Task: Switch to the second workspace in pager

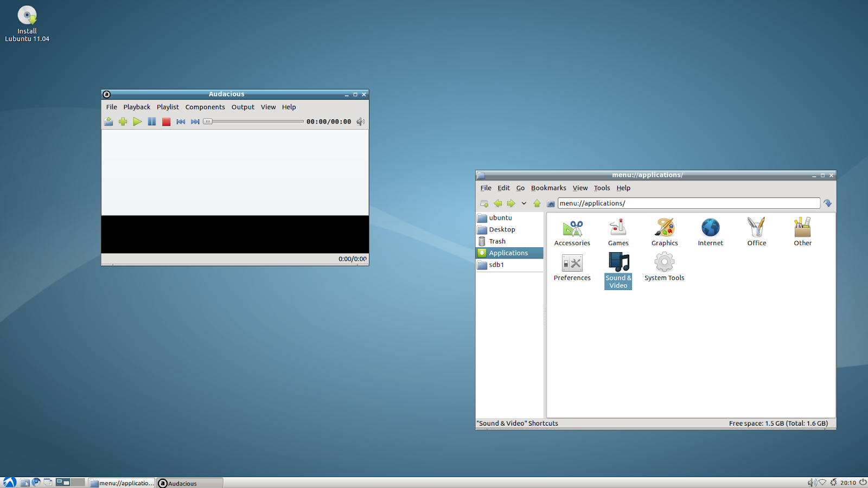Action: coord(78,482)
